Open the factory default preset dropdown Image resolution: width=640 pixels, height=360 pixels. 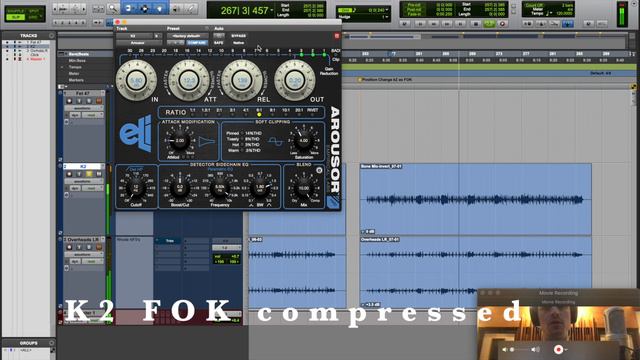pyautogui.click(x=187, y=36)
